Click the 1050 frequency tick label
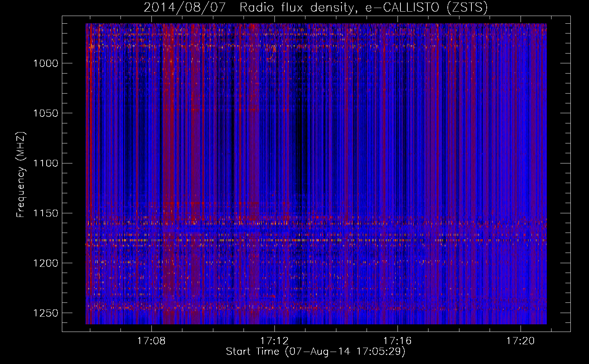 [46, 113]
